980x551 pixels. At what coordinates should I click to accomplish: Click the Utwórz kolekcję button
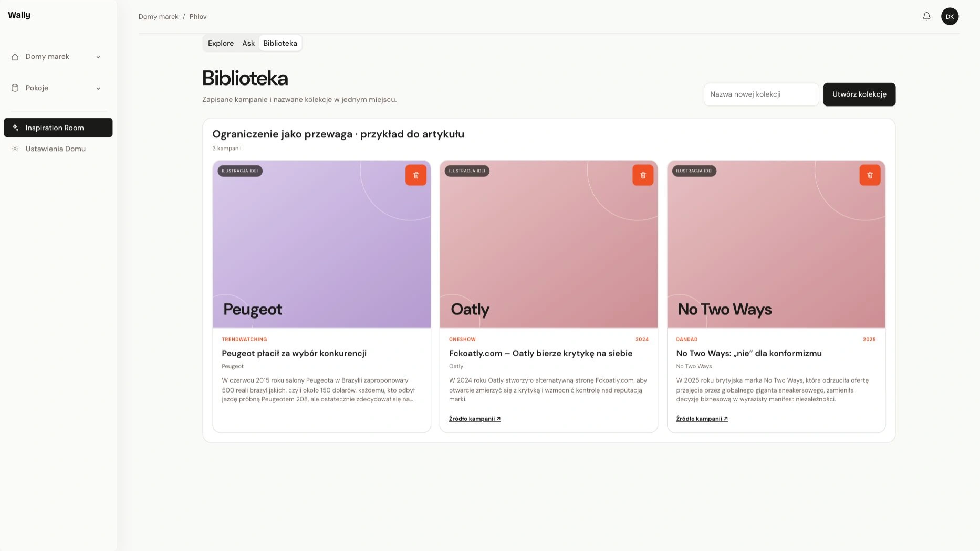tap(859, 94)
